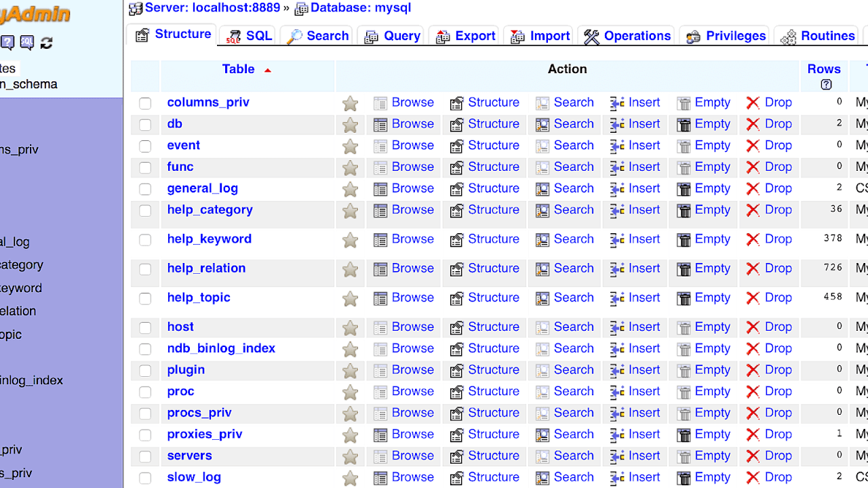Click the Search link for help_relation
Screen dimensions: 868x488
point(574,268)
